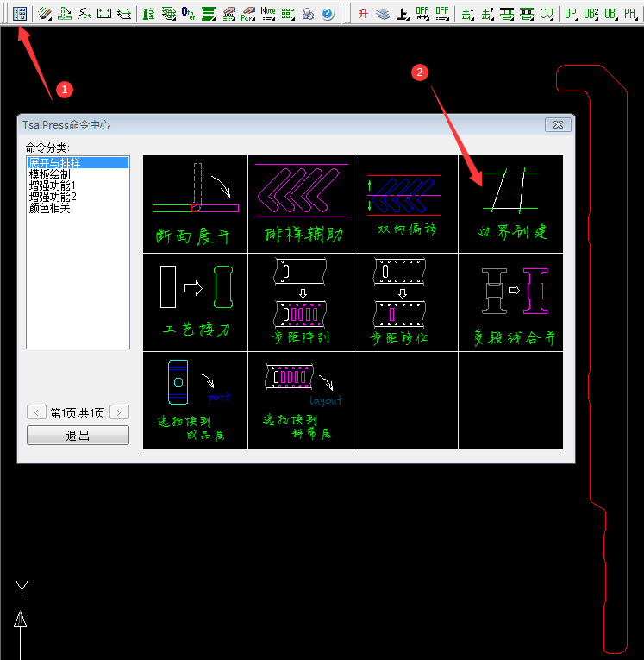Click the 'UB2' toolbar icon
Image resolution: width=644 pixels, height=660 pixels.
591,14
